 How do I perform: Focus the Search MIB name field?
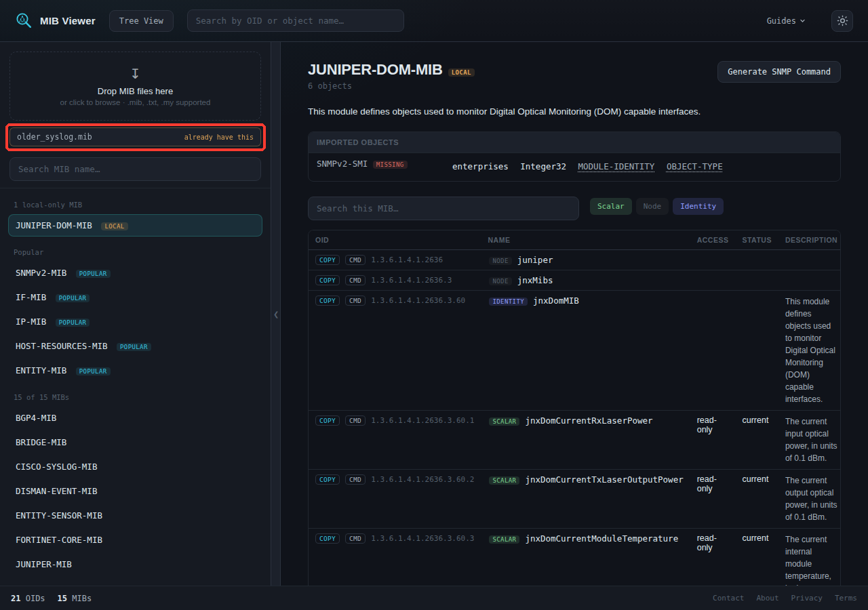[135, 169]
